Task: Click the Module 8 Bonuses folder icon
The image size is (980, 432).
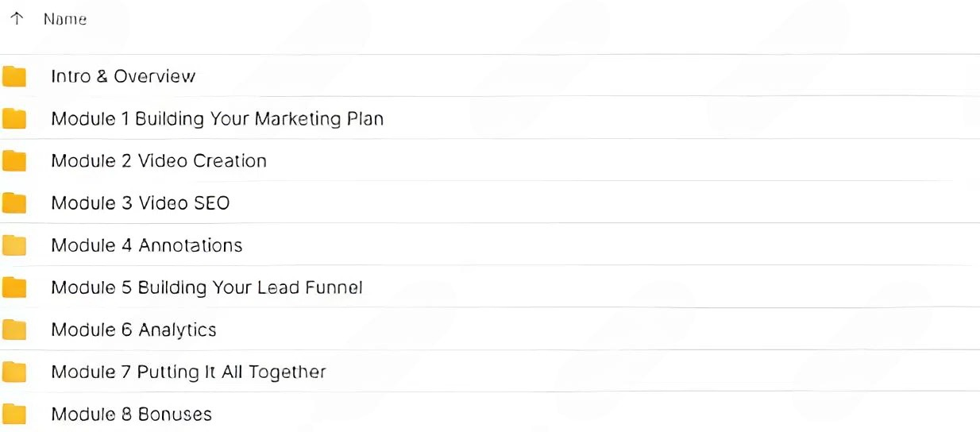Action: (x=14, y=414)
